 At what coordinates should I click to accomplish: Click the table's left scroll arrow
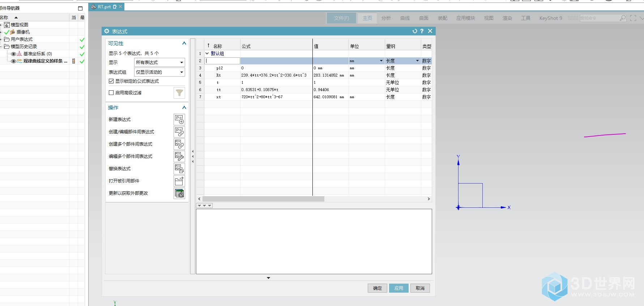(x=199, y=199)
